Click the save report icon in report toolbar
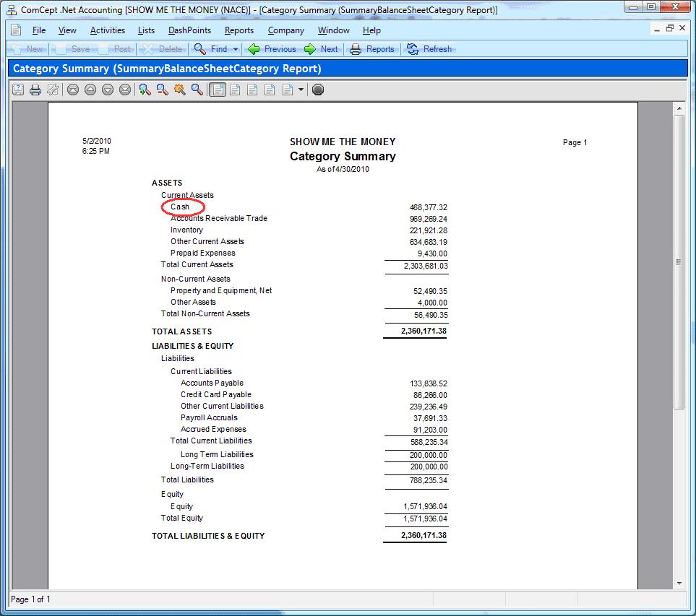 click(x=18, y=90)
